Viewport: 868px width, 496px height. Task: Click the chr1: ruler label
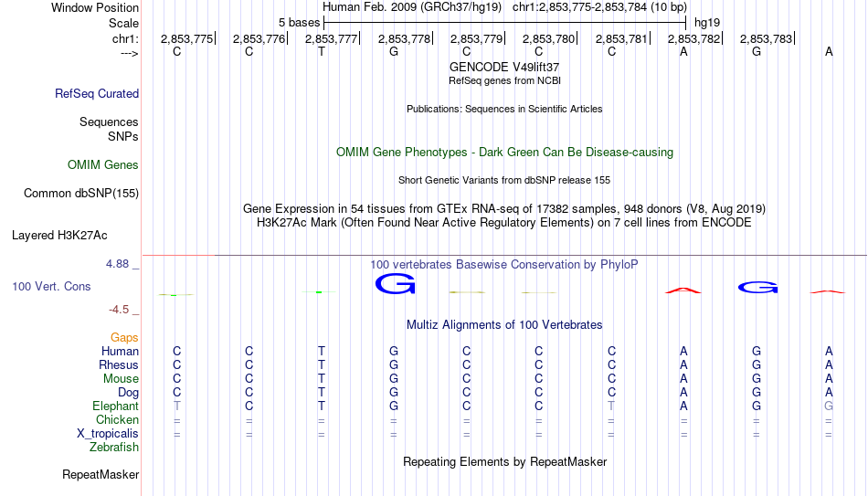click(x=126, y=38)
